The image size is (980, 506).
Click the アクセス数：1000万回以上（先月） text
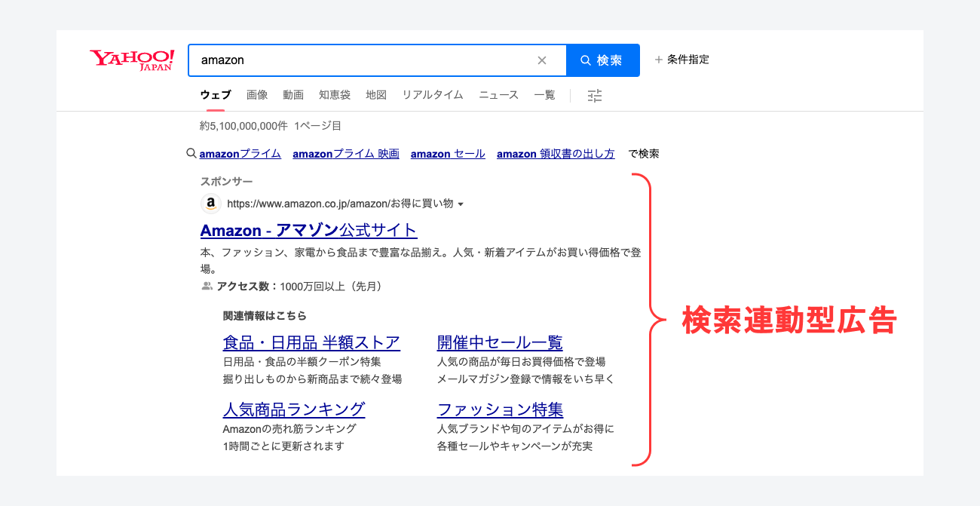(x=302, y=287)
